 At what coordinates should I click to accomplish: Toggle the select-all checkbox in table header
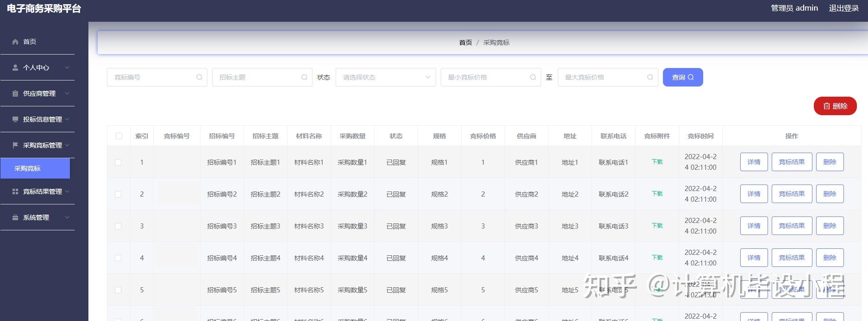pyautogui.click(x=119, y=136)
